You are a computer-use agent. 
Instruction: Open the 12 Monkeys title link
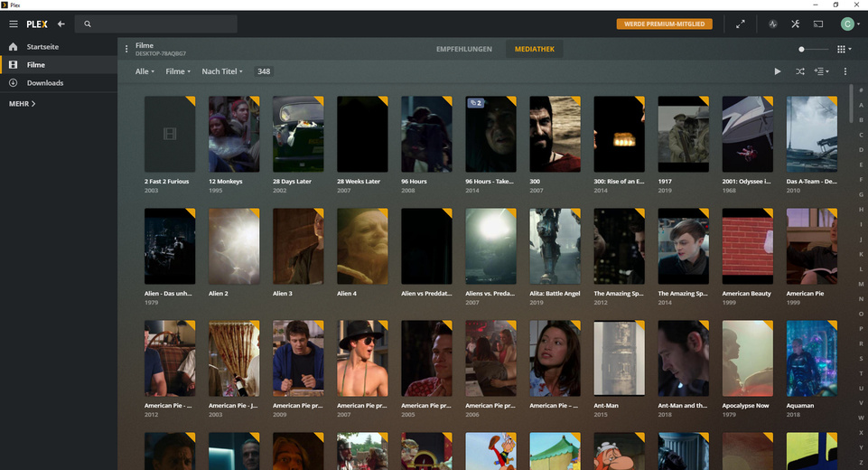tap(225, 182)
